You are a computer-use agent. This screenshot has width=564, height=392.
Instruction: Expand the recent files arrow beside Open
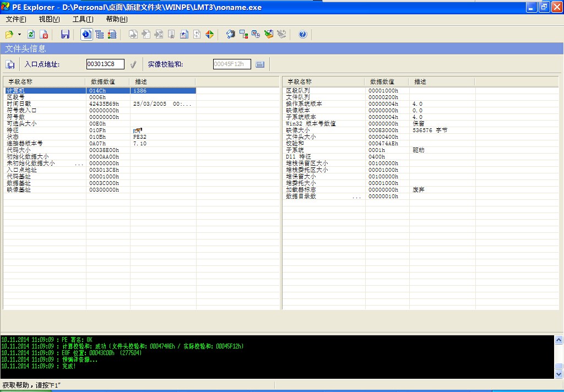(x=19, y=35)
